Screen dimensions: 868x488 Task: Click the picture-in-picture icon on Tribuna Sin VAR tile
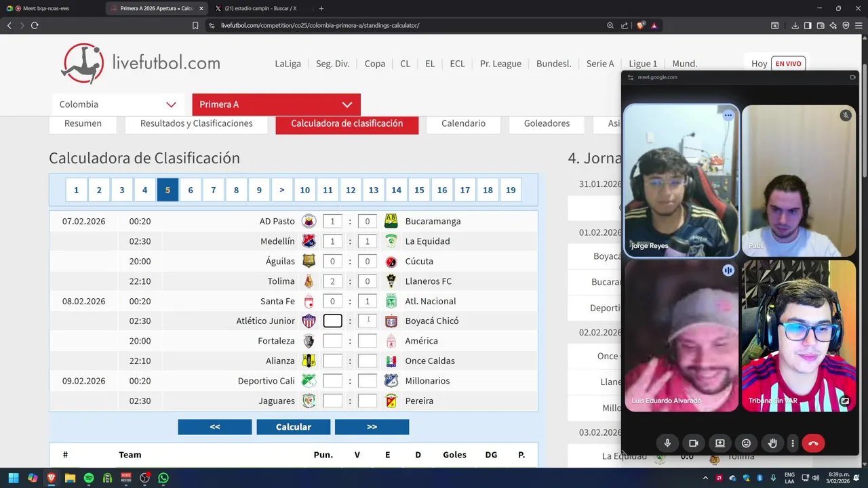coord(845,401)
